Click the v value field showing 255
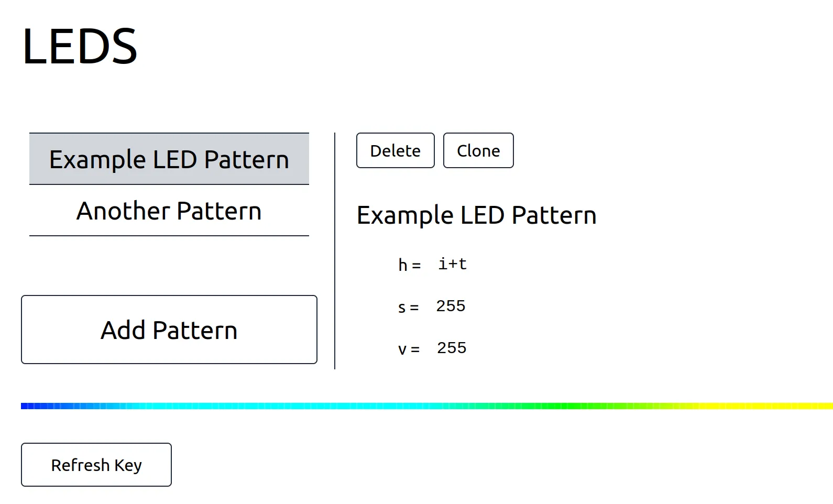 (452, 348)
